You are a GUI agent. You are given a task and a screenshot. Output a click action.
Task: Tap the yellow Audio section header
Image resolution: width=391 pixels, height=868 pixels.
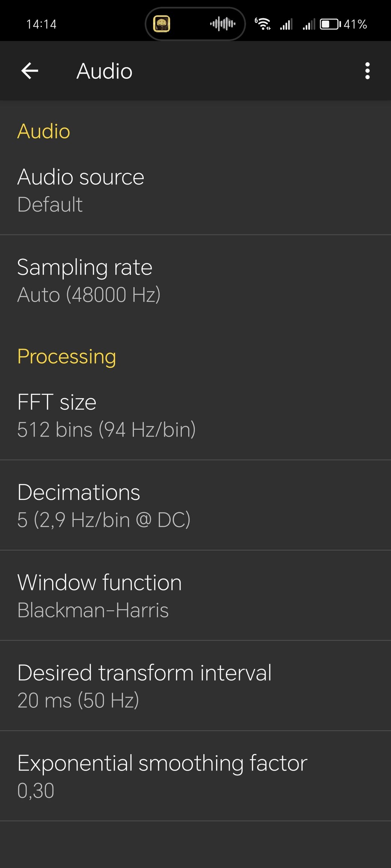click(44, 131)
